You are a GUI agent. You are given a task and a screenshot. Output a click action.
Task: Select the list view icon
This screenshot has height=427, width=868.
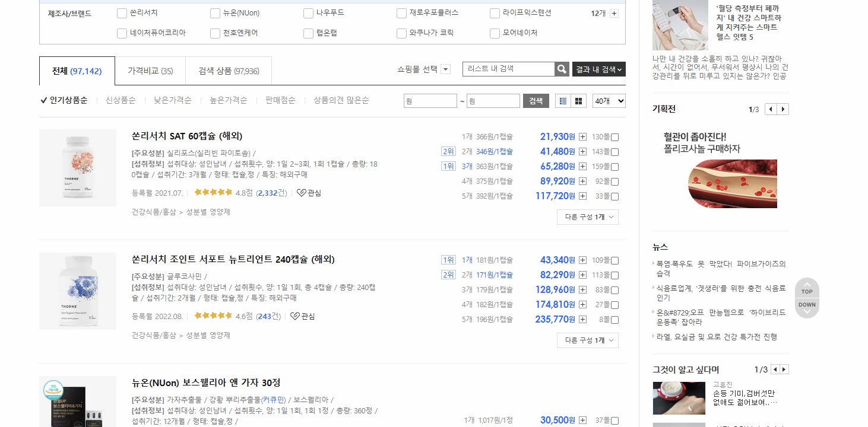pos(562,100)
